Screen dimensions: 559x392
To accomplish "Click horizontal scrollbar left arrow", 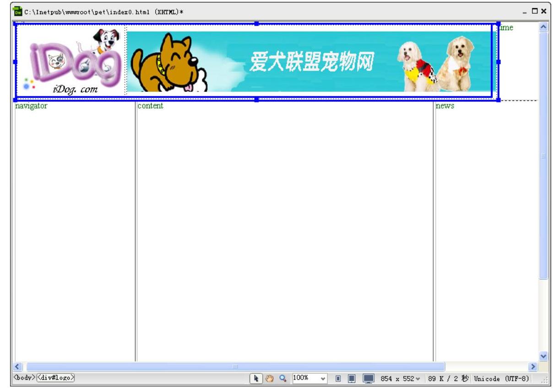I will [x=18, y=367].
